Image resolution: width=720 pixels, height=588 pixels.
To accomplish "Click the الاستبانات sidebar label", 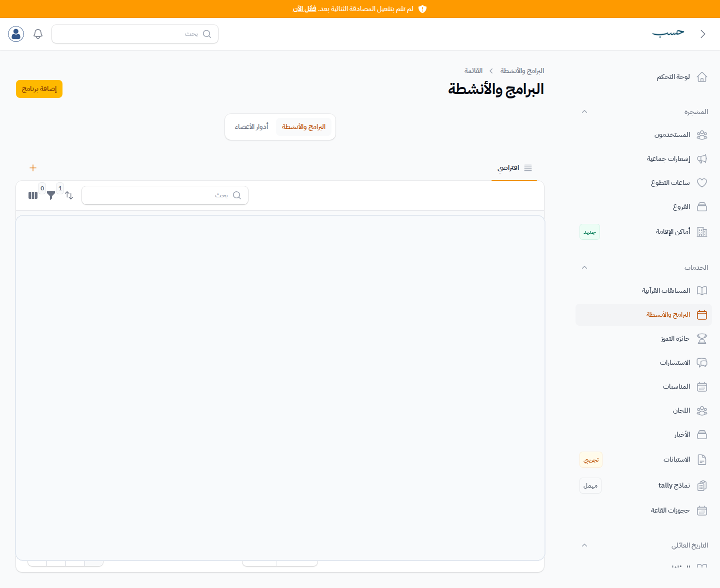I will (x=676, y=460).
